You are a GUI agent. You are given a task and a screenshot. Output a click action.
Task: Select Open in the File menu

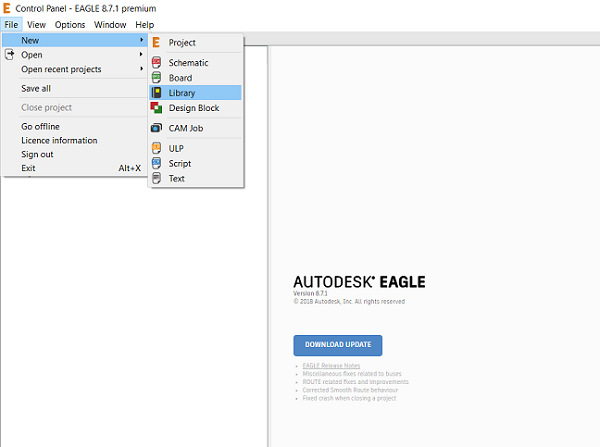[74, 55]
